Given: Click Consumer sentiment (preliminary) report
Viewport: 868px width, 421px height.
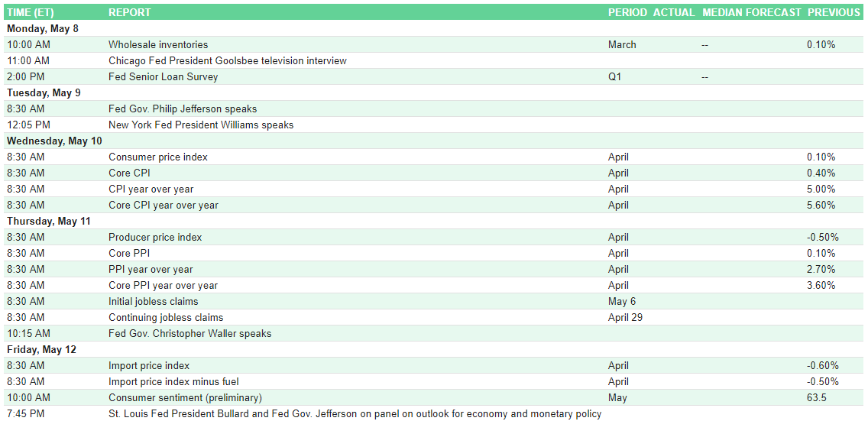Looking at the screenshot, I should [186, 398].
